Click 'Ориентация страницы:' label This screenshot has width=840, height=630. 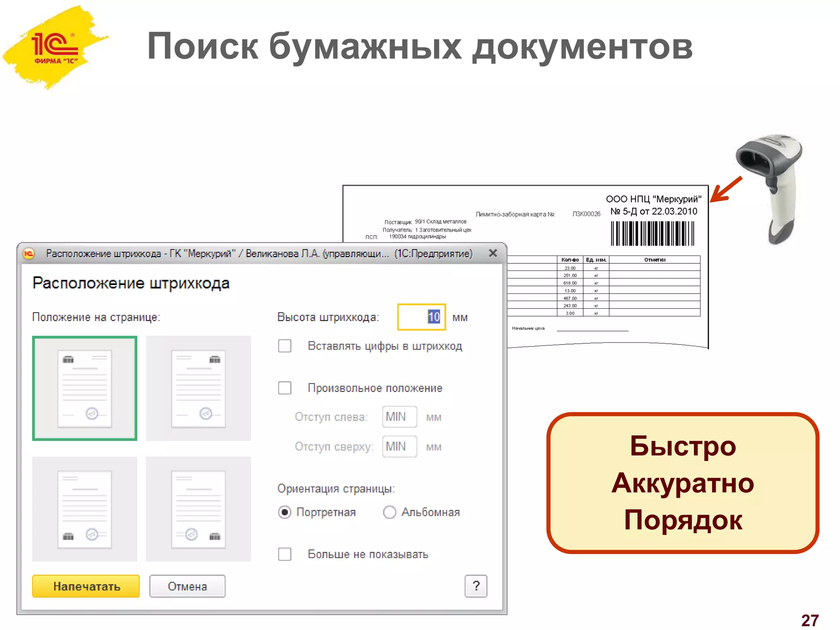(336, 488)
